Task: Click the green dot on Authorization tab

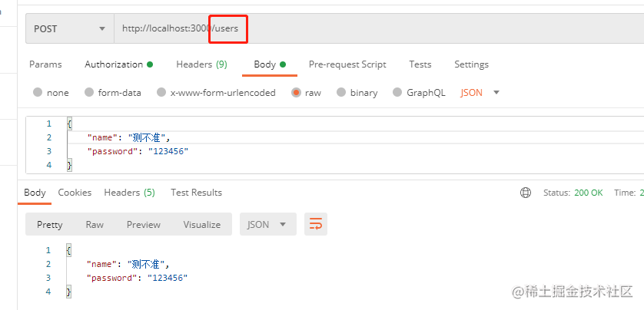Action: pos(150,64)
